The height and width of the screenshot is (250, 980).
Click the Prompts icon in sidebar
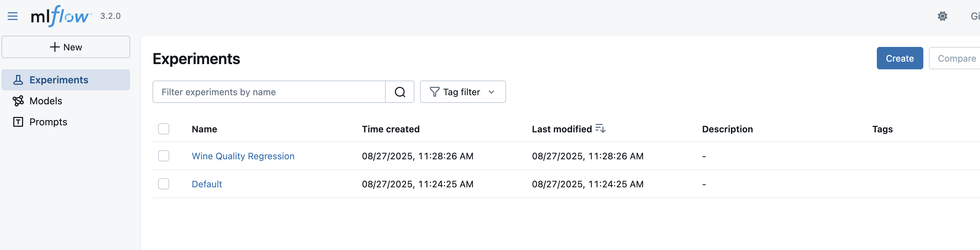(18, 122)
